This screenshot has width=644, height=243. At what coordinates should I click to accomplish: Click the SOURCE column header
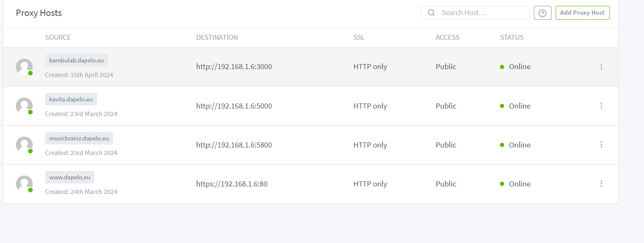click(x=58, y=37)
